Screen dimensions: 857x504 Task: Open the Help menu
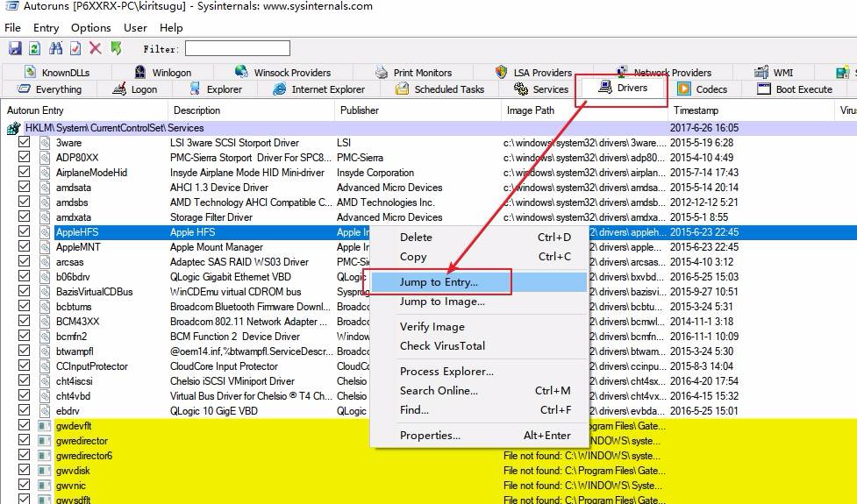[171, 27]
